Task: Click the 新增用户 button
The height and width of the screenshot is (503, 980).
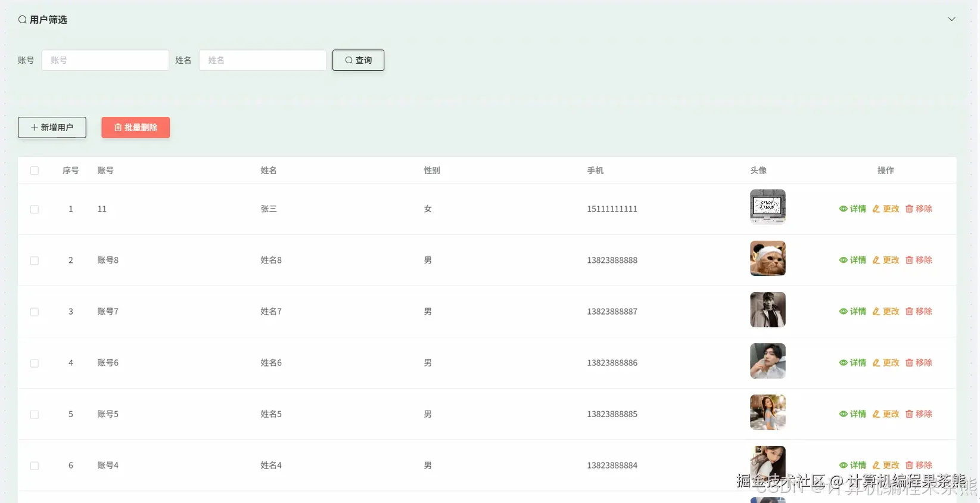Action: click(52, 128)
